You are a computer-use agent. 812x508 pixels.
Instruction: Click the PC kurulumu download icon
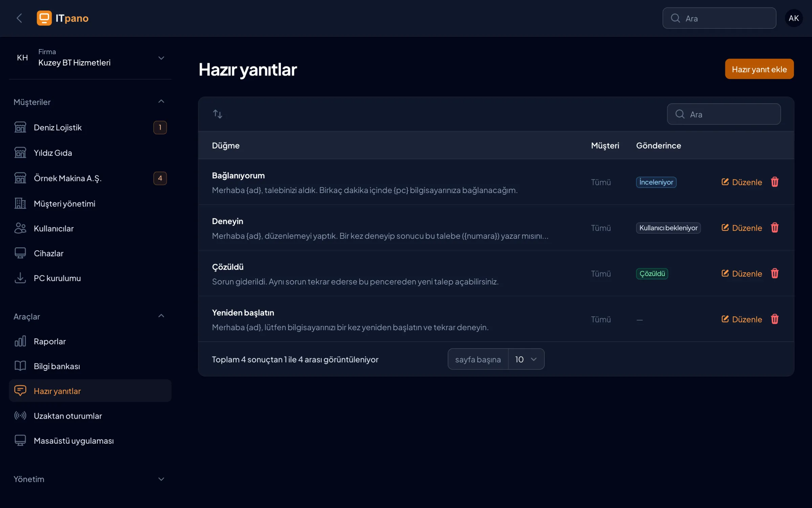pos(20,278)
